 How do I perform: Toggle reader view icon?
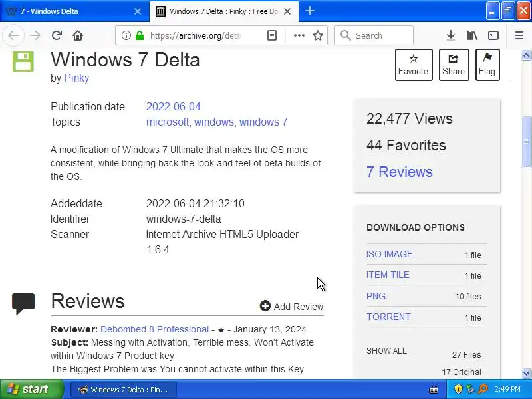(272, 35)
